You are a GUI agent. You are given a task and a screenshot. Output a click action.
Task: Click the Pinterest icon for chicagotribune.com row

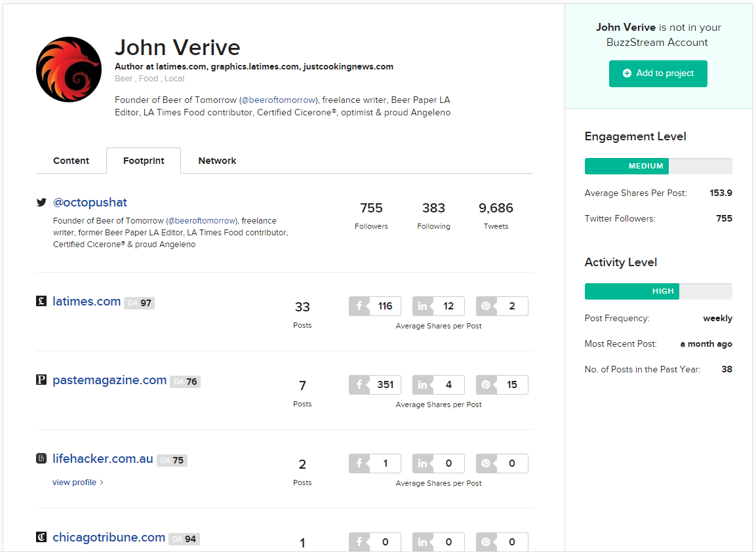click(x=487, y=542)
